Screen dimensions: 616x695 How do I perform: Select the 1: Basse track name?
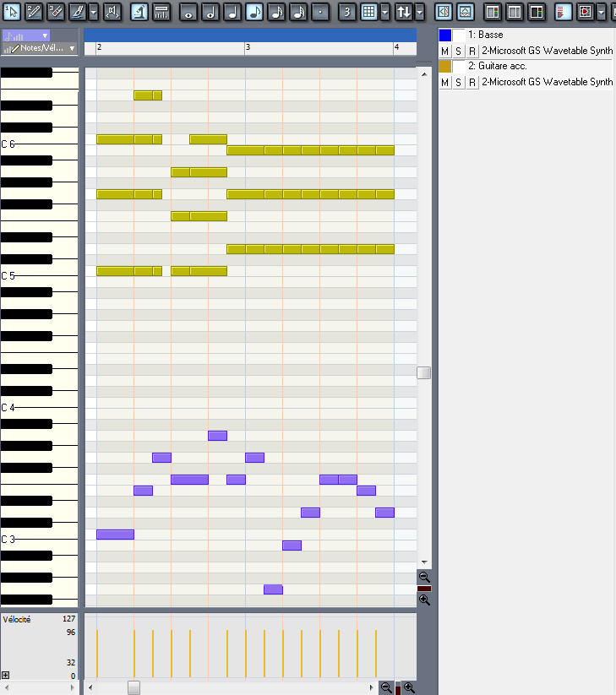(486, 35)
